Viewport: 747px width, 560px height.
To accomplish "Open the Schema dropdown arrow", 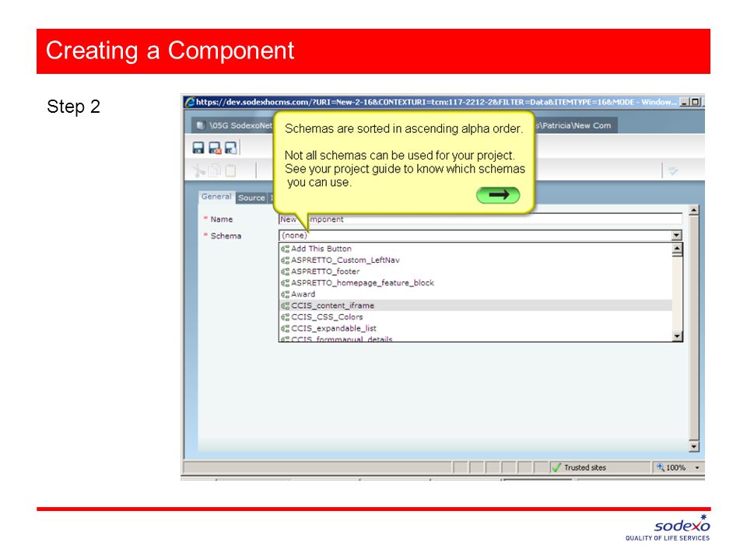I will 676,235.
